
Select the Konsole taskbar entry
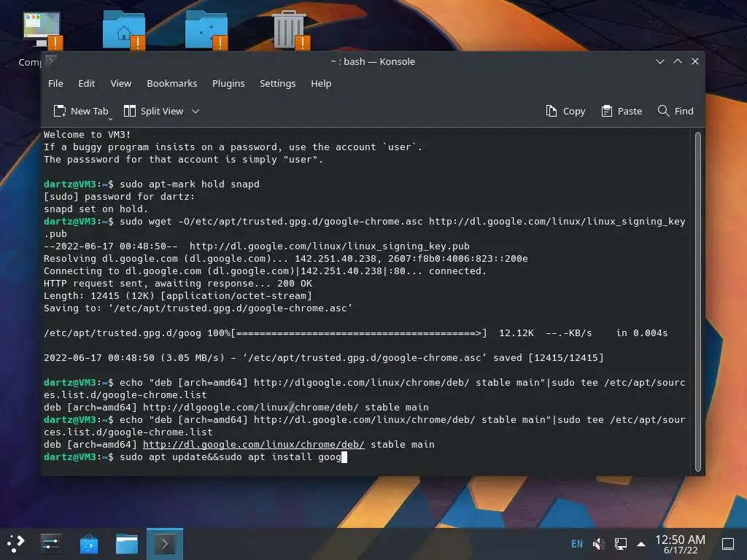[165, 543]
